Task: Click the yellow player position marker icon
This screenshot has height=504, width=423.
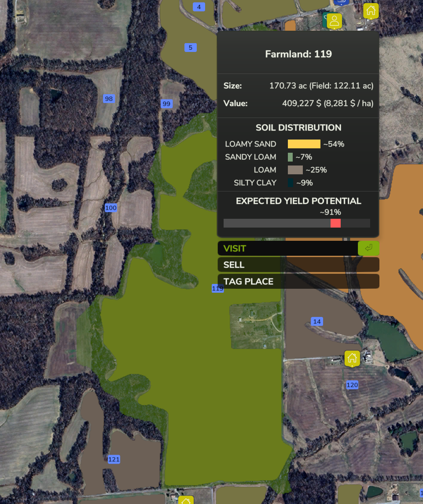Action: coord(335,20)
